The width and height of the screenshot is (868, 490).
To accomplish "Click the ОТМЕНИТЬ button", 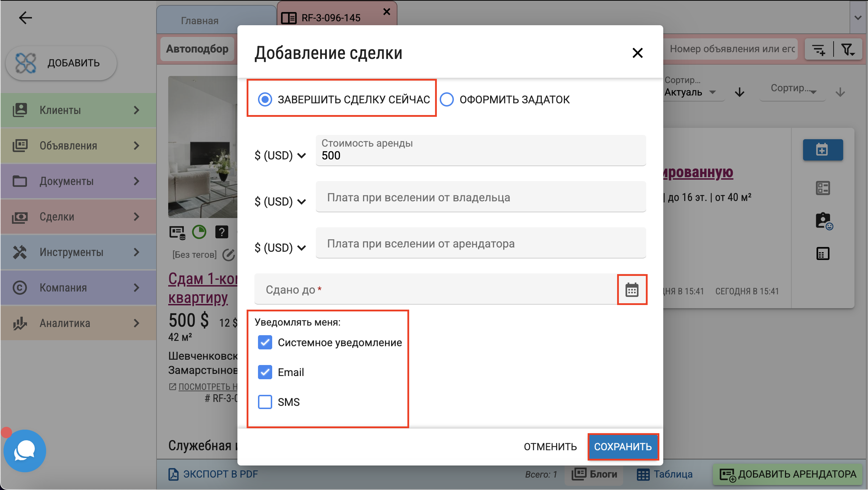I will tap(550, 447).
